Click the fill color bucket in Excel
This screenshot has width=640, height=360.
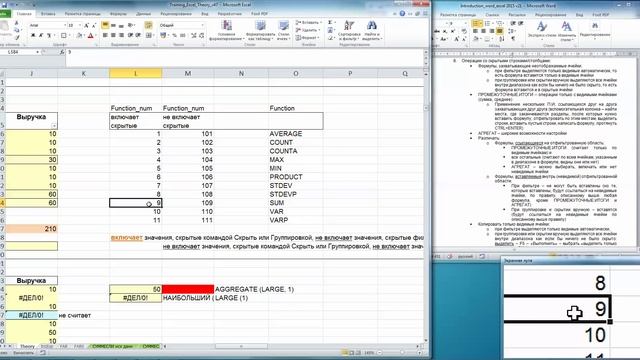coord(79,36)
